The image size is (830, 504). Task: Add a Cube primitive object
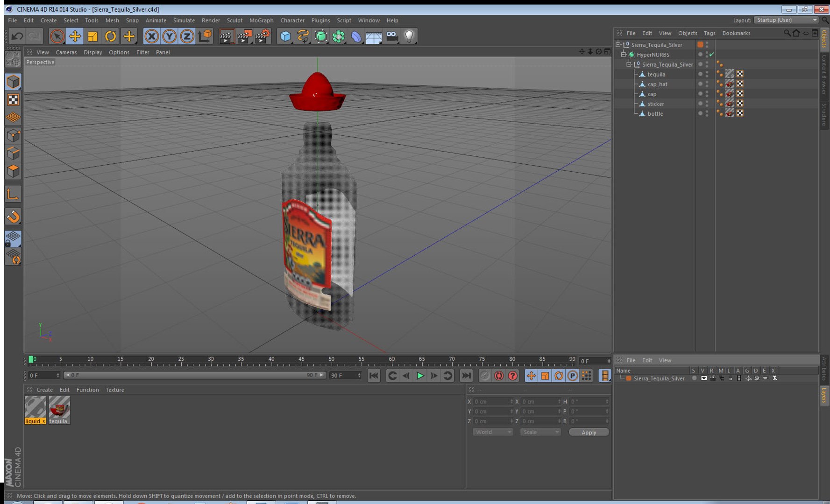tap(285, 36)
